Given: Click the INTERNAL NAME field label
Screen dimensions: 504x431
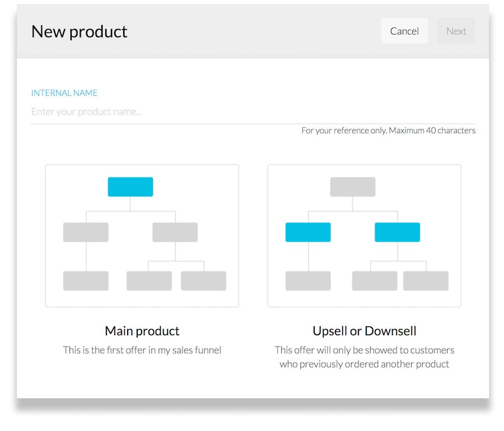Looking at the screenshot, I should click(64, 93).
